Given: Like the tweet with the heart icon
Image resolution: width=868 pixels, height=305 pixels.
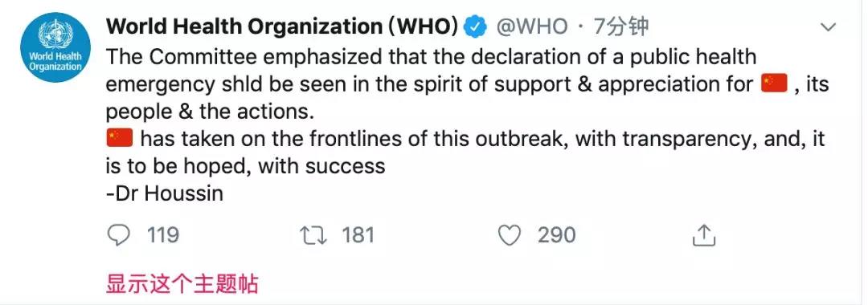Looking at the screenshot, I should [510, 236].
